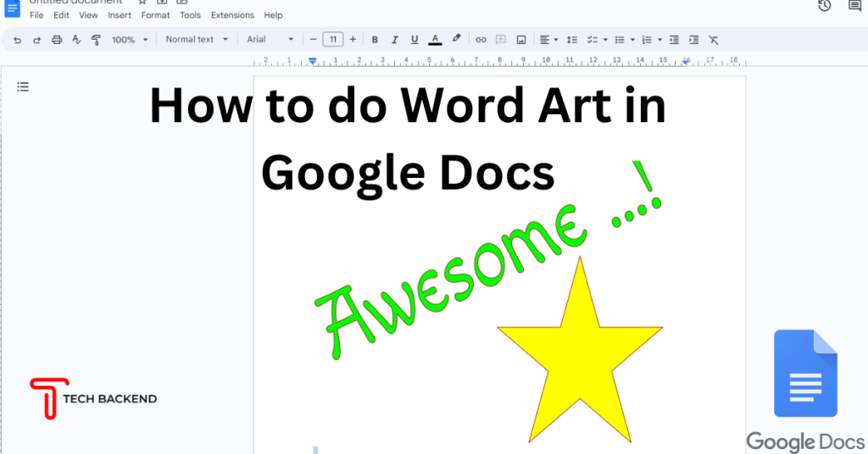Open the Help menu
868x454 pixels.
[273, 15]
